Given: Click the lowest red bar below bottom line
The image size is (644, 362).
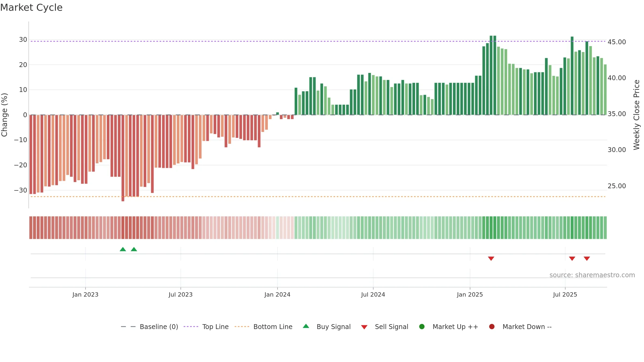Looking at the screenshot, I should click(123, 158).
